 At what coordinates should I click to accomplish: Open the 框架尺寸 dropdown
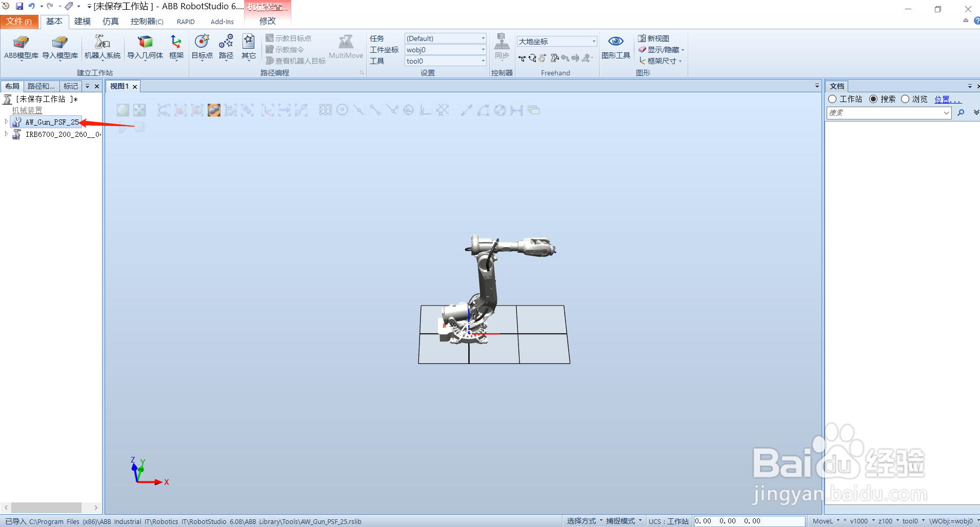click(x=661, y=61)
